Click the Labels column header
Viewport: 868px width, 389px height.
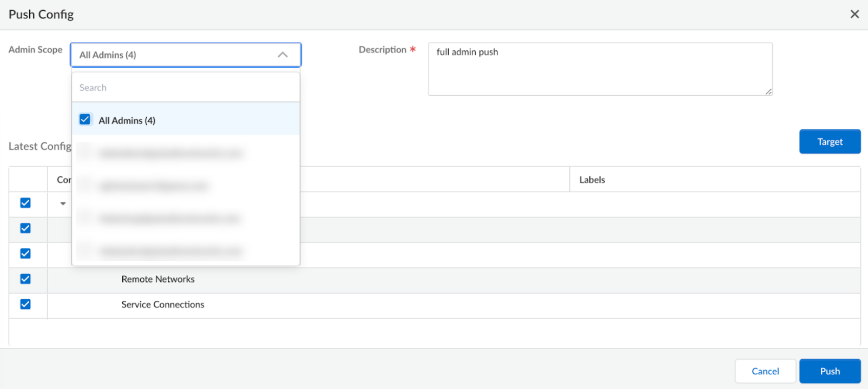[x=592, y=180]
